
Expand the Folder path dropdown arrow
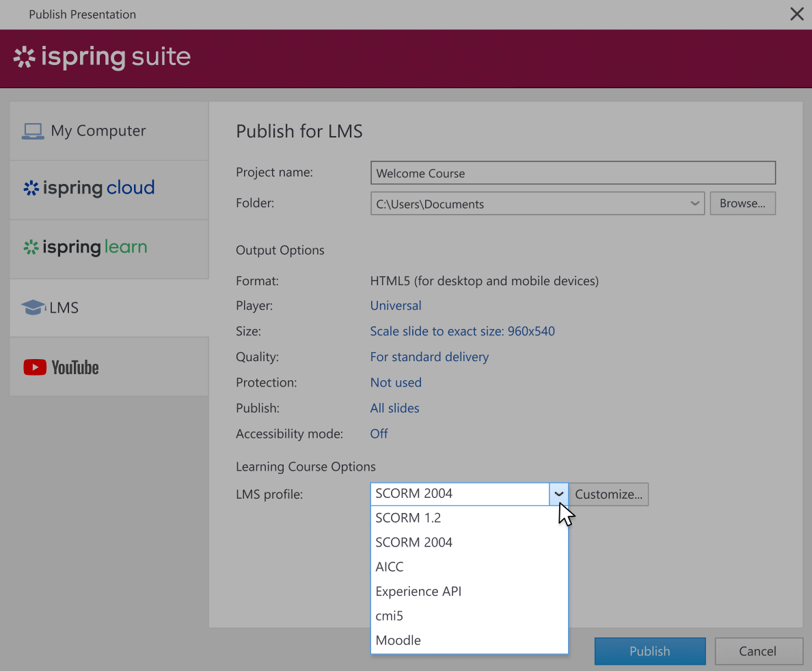point(695,204)
